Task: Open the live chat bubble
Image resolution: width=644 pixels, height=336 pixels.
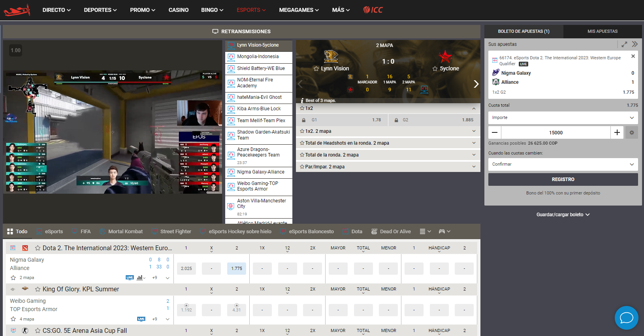Action: (x=627, y=318)
